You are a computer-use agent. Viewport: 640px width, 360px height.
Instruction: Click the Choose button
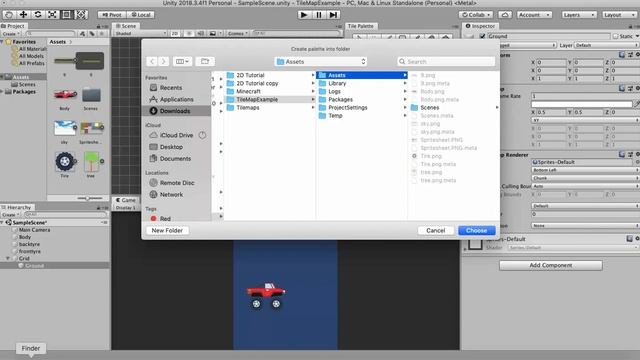476,231
